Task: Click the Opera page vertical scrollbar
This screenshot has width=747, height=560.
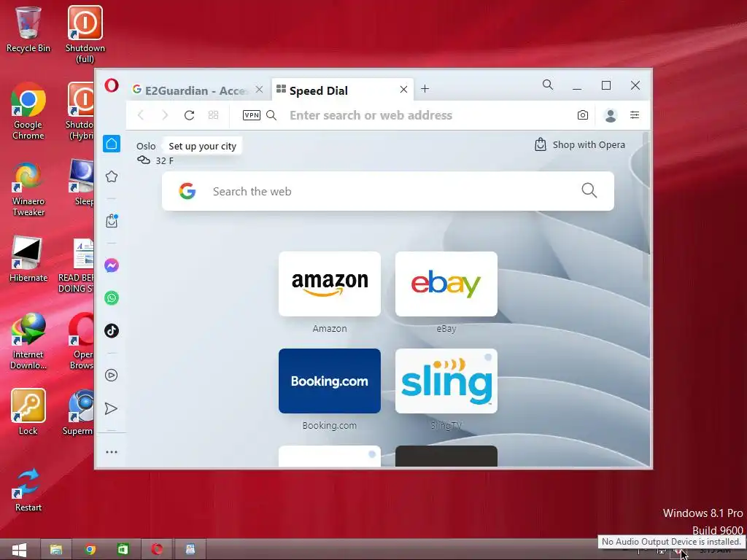Action: pyautogui.click(x=646, y=207)
